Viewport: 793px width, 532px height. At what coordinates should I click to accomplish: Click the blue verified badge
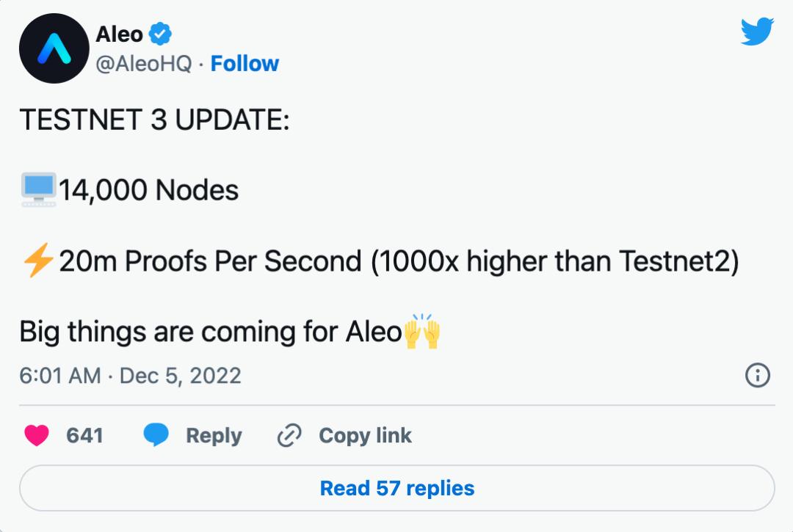(x=161, y=34)
